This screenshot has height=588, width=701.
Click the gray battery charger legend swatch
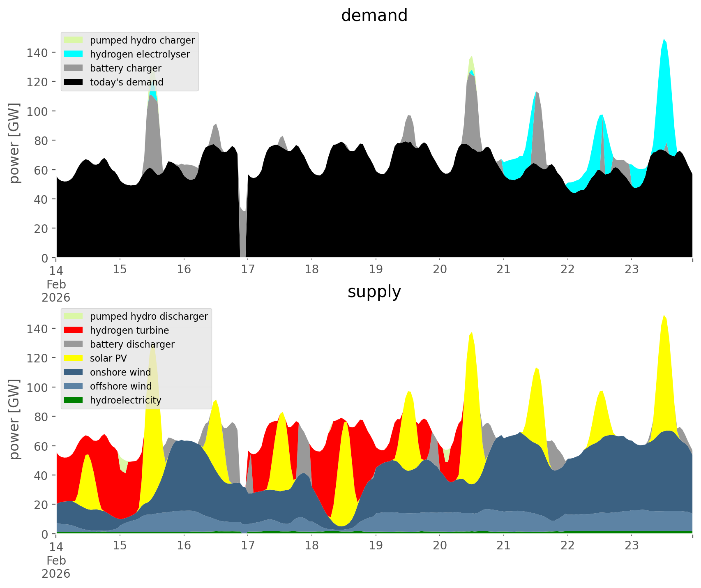click(74, 68)
